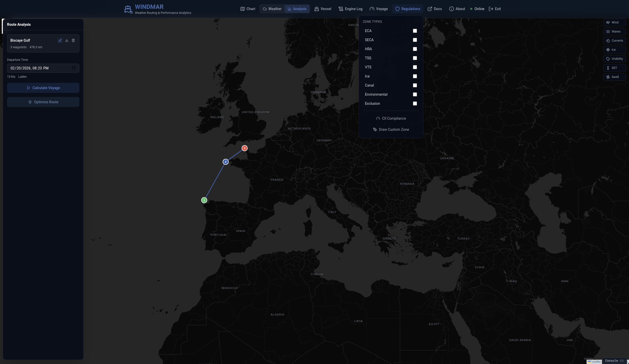Image resolution: width=629 pixels, height=364 pixels.
Task: Open the Vessel tab
Action: pos(323,9)
